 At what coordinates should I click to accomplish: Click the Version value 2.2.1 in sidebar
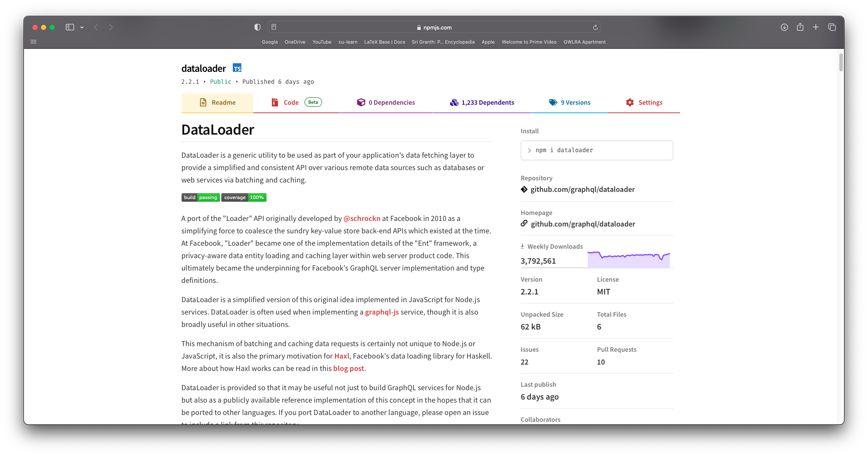point(529,292)
